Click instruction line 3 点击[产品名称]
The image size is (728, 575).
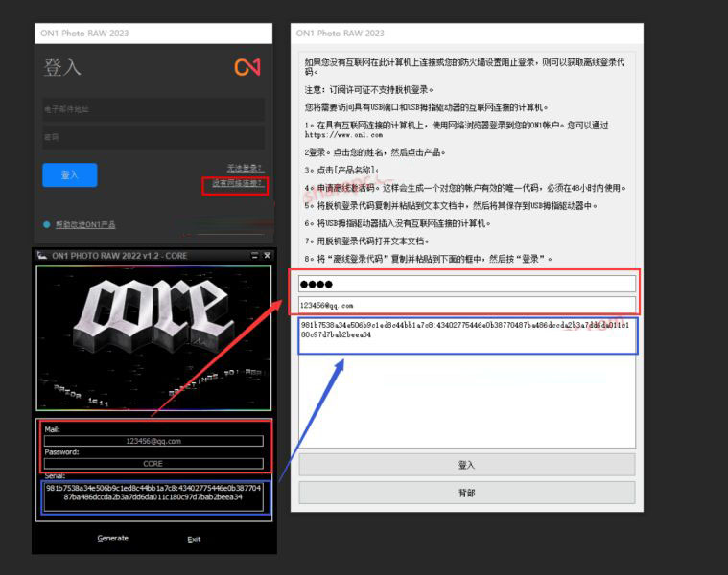[x=341, y=171]
